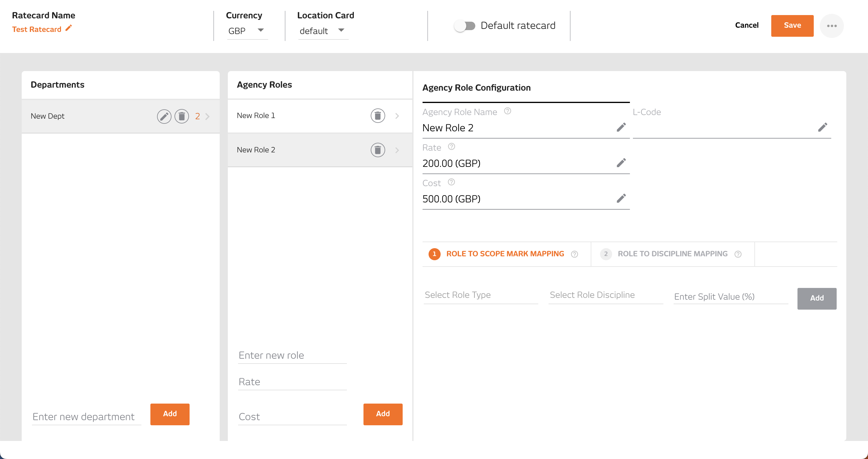This screenshot has width=868, height=459.
Task: Open the three-dot more options menu
Action: coord(832,26)
